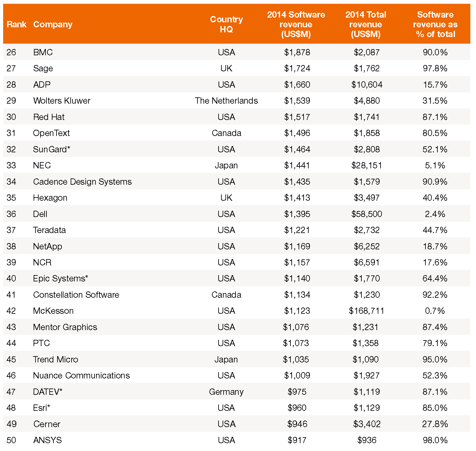
Task: Click the BMC company name cell
Action: [x=43, y=52]
